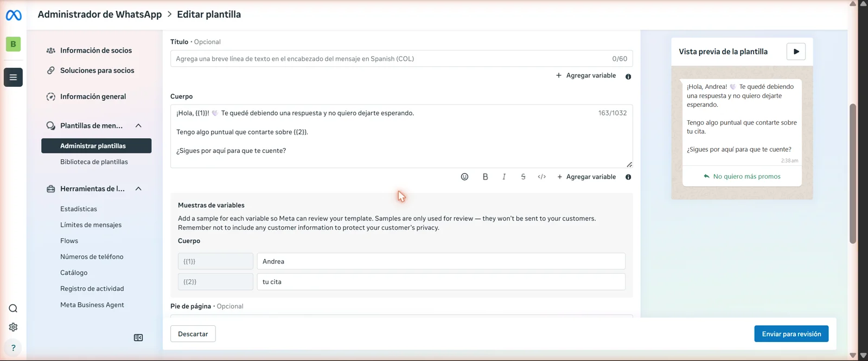Screen dimensions: 868x361
Task: Open Números de teléfono
Action: [x=92, y=257]
